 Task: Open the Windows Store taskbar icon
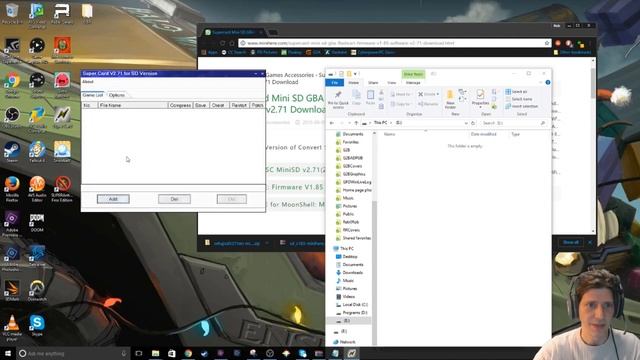tap(172, 353)
